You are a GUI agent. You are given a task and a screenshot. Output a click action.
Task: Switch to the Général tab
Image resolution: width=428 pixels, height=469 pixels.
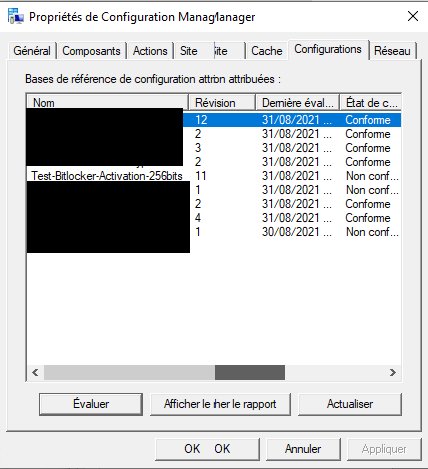32,51
